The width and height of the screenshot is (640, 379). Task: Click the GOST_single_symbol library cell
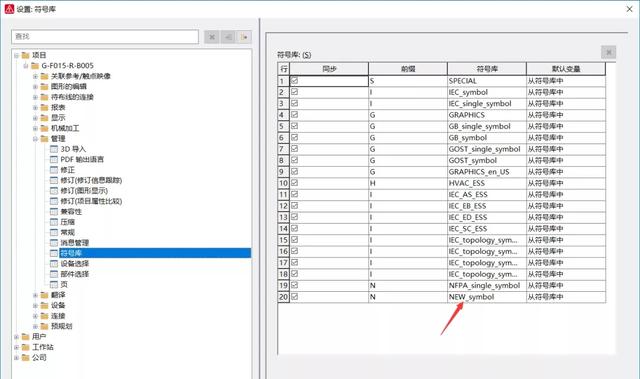(x=487, y=149)
